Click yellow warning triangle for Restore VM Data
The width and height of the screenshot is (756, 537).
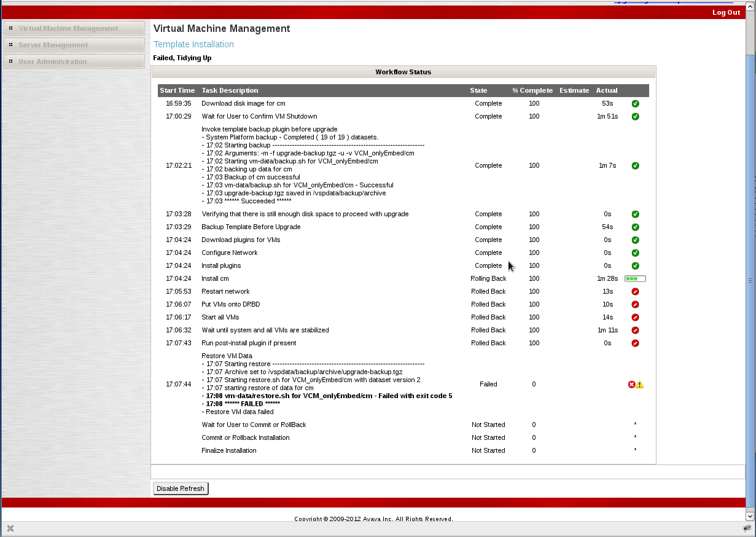pos(639,385)
